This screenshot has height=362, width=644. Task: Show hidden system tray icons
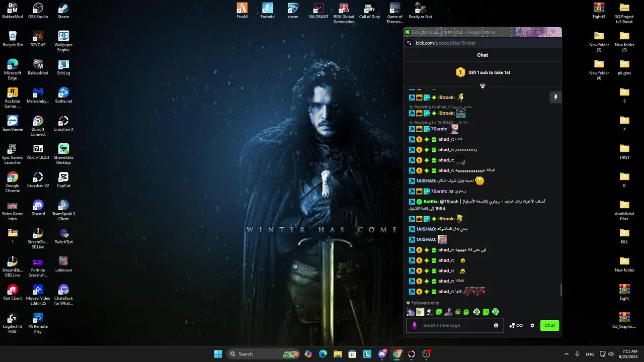[x=566, y=354]
